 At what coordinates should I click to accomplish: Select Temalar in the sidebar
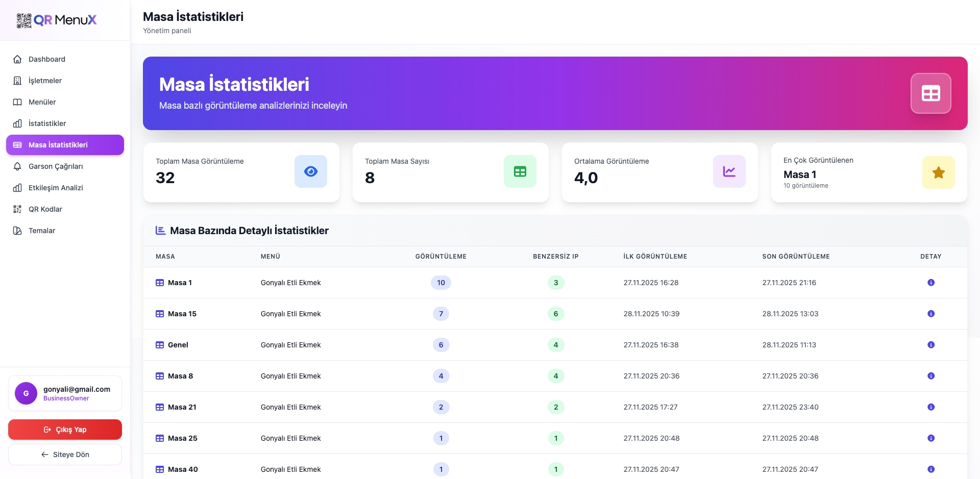click(42, 231)
